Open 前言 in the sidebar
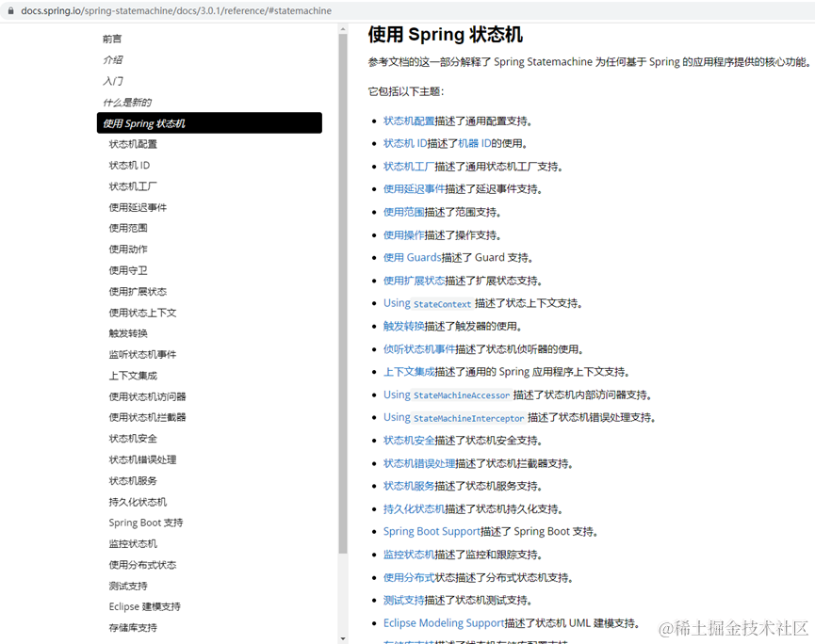815x644 pixels. (112, 39)
